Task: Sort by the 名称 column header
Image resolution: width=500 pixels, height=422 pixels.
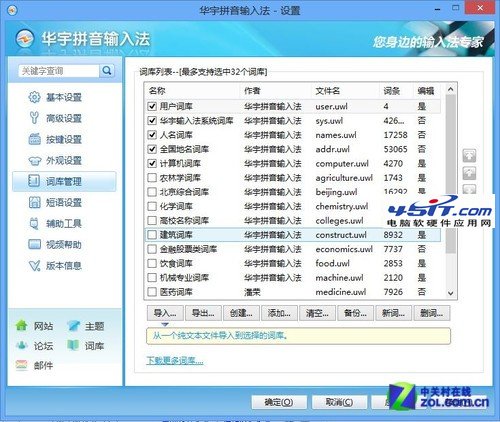Action: click(x=192, y=91)
